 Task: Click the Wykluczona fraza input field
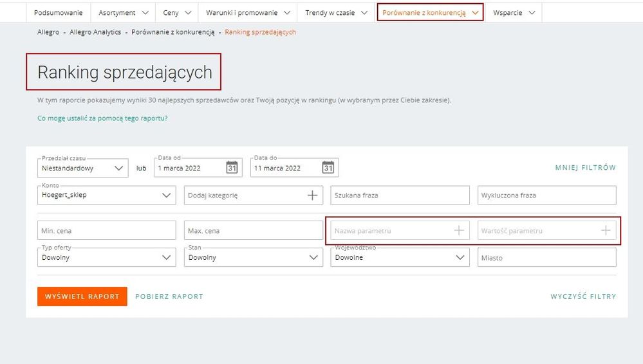coord(546,195)
